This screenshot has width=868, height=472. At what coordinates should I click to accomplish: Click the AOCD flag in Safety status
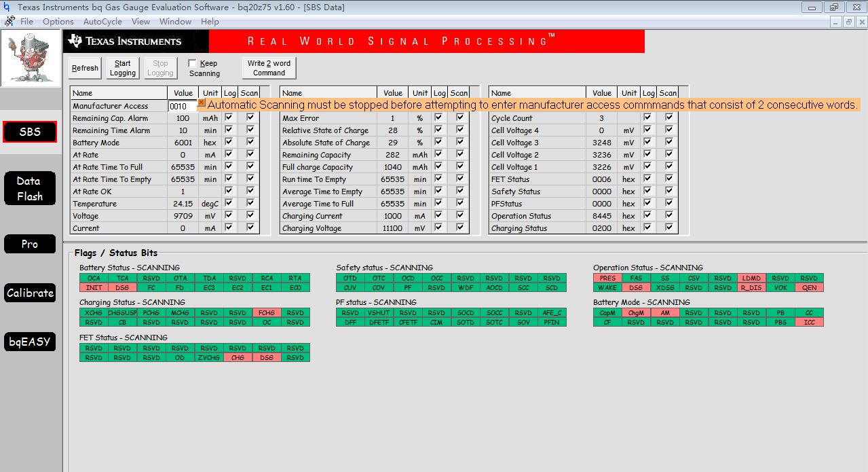click(x=494, y=288)
